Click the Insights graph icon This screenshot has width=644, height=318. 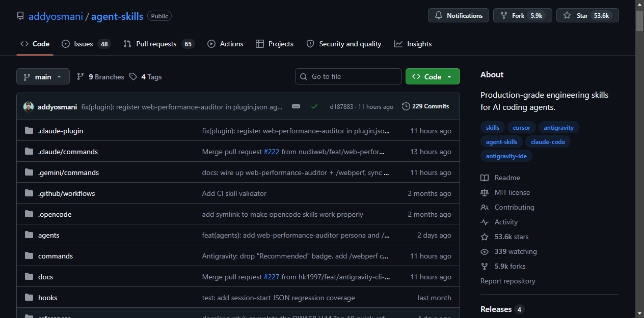pyautogui.click(x=398, y=44)
